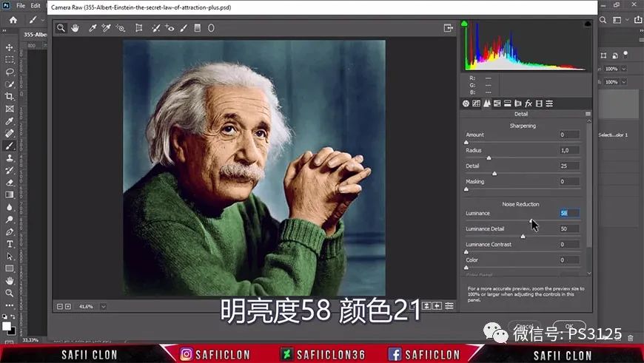Click the Sharpening Radius value field
The width and height of the screenshot is (644, 363).
[x=569, y=150]
